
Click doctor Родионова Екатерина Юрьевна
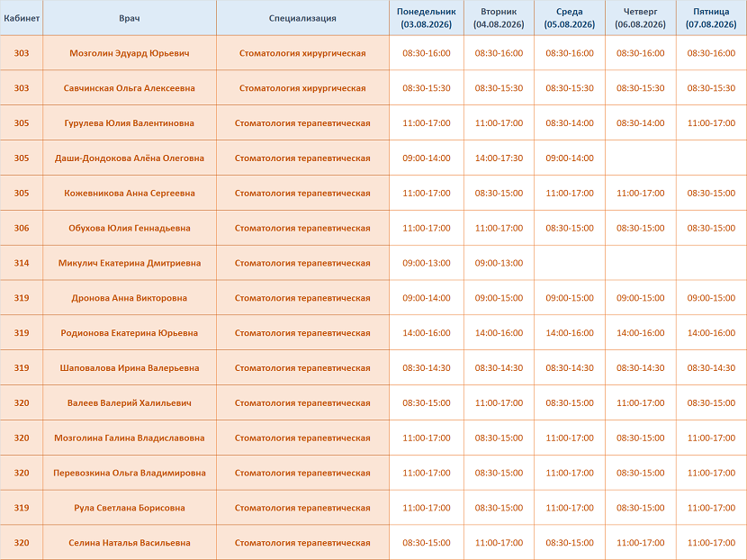[130, 332]
